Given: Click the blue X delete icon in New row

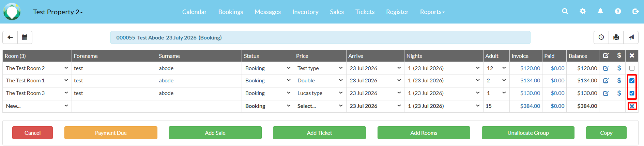Looking at the screenshot, I should tap(632, 106).
